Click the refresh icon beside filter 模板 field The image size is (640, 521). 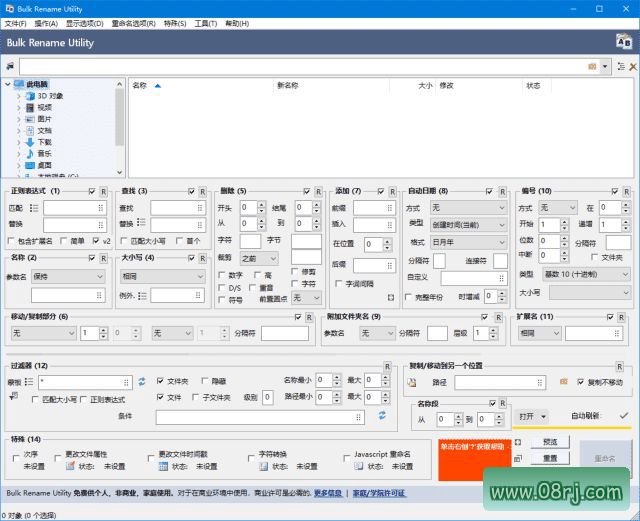142,381
